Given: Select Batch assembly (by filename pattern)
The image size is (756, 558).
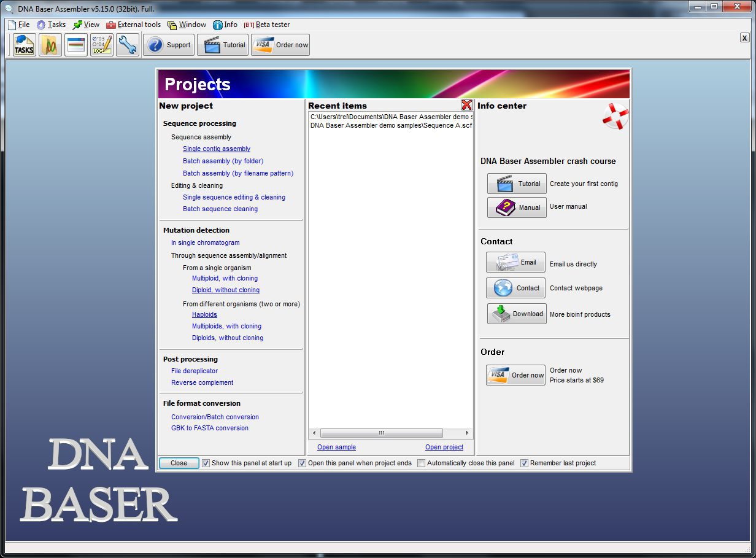Looking at the screenshot, I should pos(238,173).
